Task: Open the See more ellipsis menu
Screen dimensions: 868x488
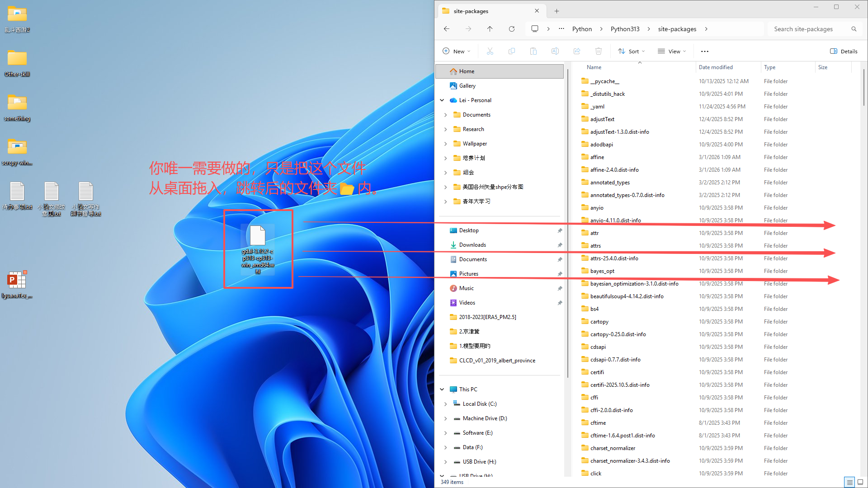Action: click(704, 51)
